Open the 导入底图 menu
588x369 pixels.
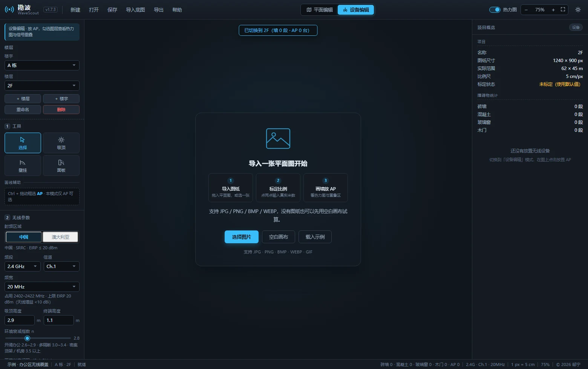tap(135, 10)
